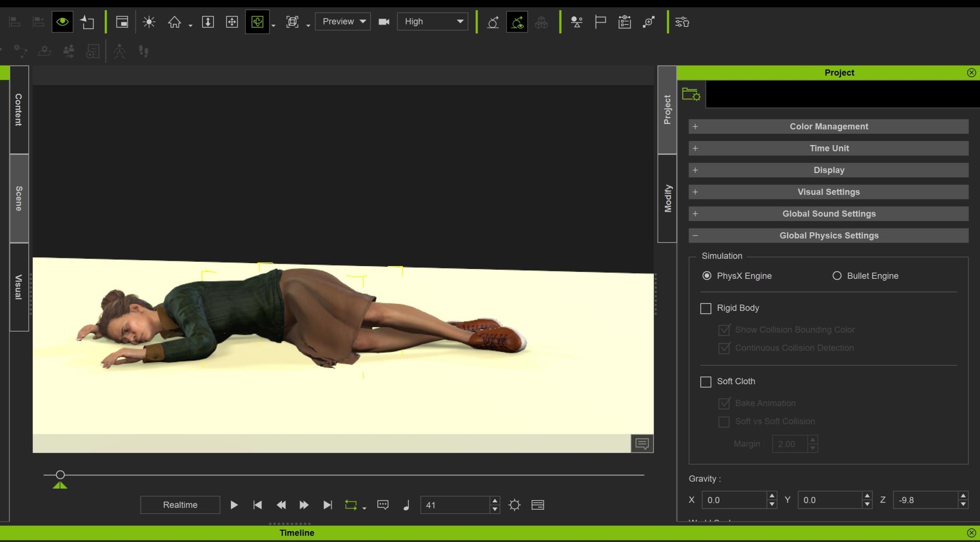
Task: Open the Preview mode dropdown
Action: coord(343,22)
